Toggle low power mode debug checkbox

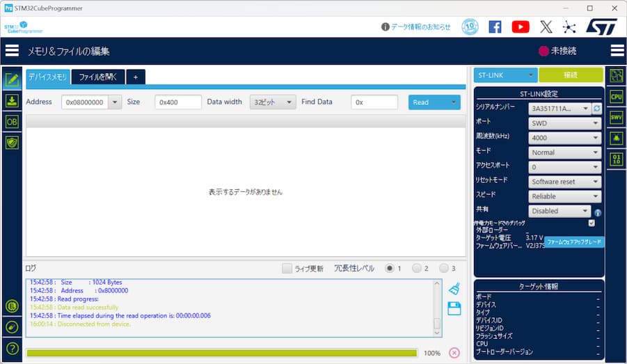pos(592,223)
